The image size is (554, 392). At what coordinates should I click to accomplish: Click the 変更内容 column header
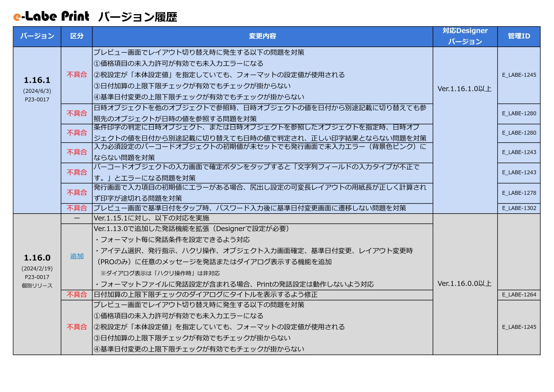(x=262, y=36)
